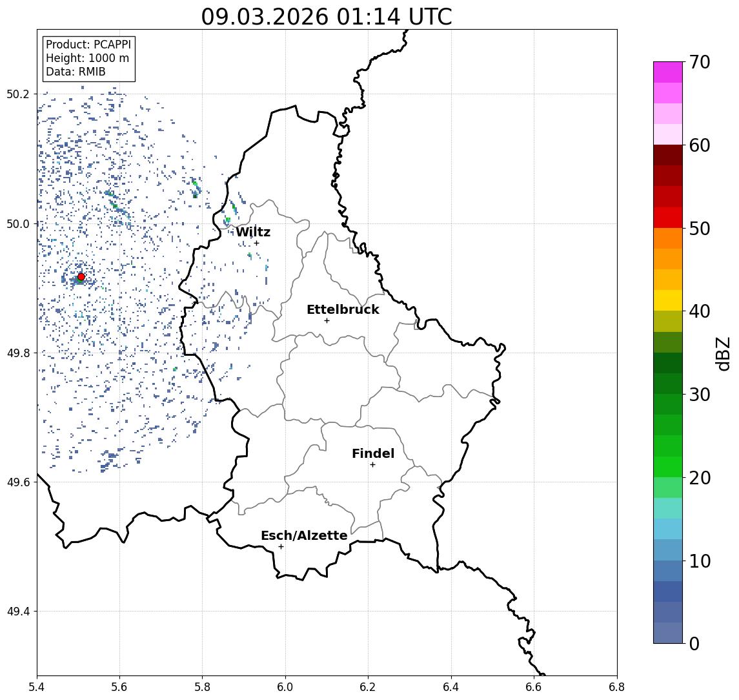Click the plus marker below Findel
The height and width of the screenshot is (700, 739).
tap(372, 465)
